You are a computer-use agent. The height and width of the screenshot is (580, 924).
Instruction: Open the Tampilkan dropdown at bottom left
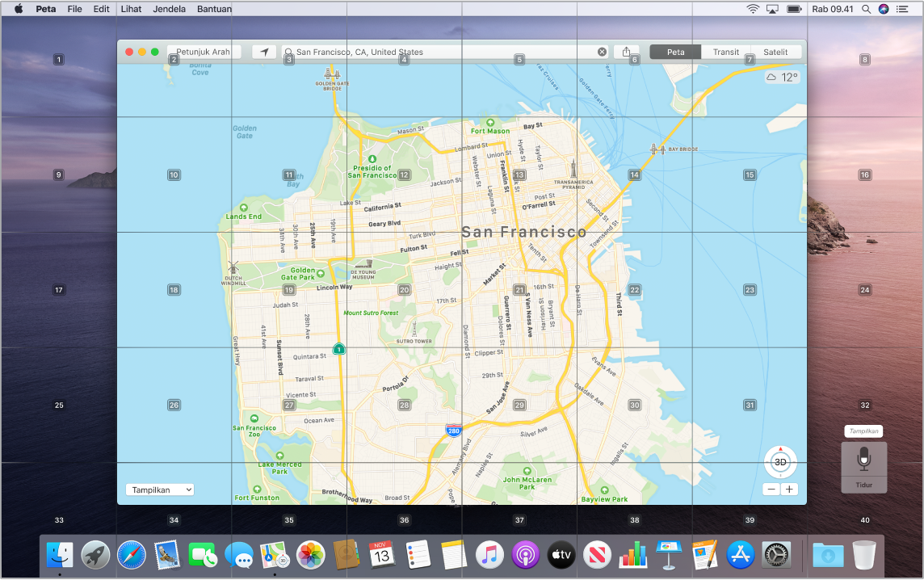click(159, 490)
